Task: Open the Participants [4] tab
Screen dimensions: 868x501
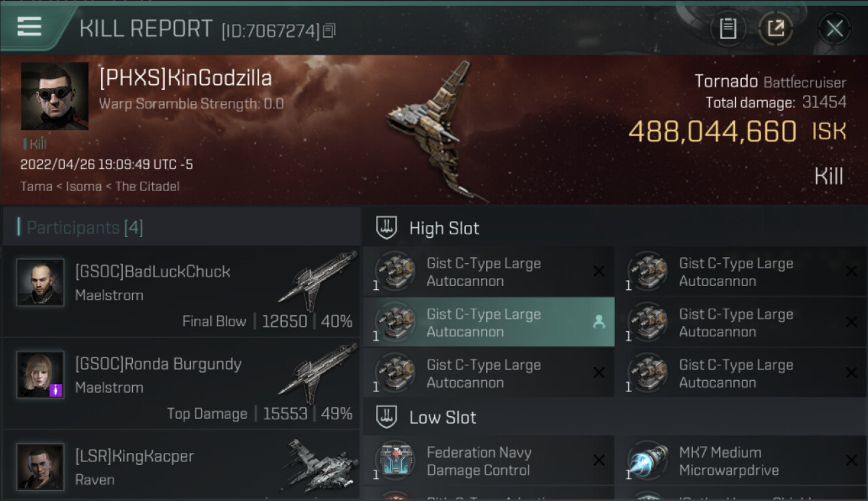Action: click(84, 228)
